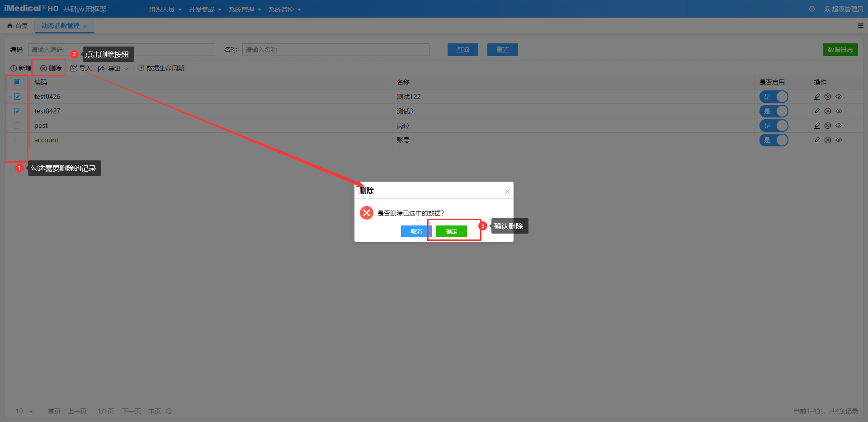Click the delete icon in the post row
Image resolution: width=868 pixels, height=422 pixels.
(x=828, y=126)
